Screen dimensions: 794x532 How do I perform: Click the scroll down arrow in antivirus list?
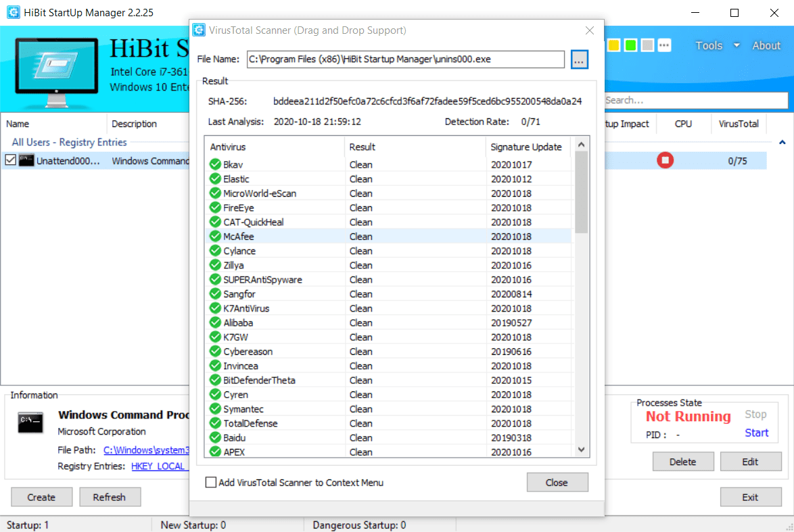pos(582,450)
